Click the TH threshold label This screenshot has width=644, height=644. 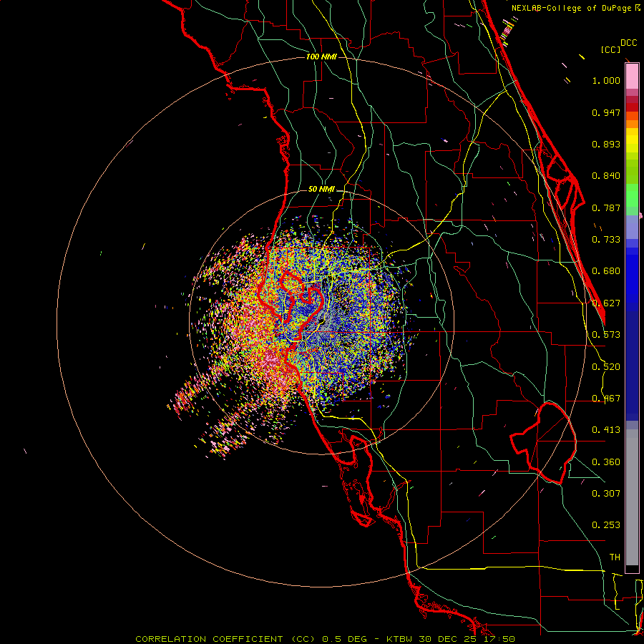point(615,557)
